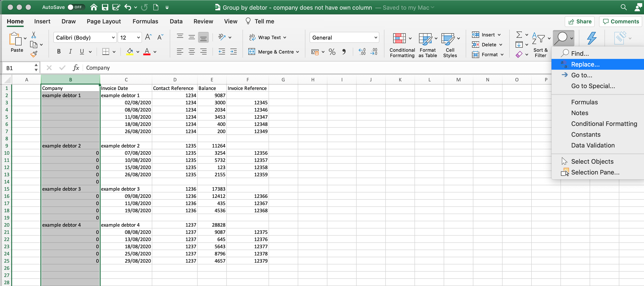This screenshot has width=644, height=286.
Task: Increase font size with large A icon
Action: 148,37
